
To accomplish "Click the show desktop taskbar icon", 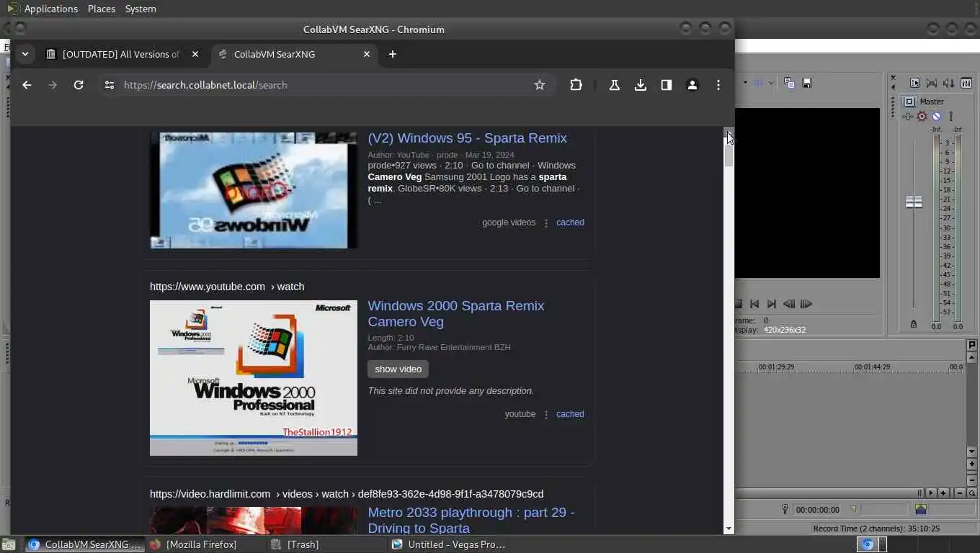I will coord(9,544).
